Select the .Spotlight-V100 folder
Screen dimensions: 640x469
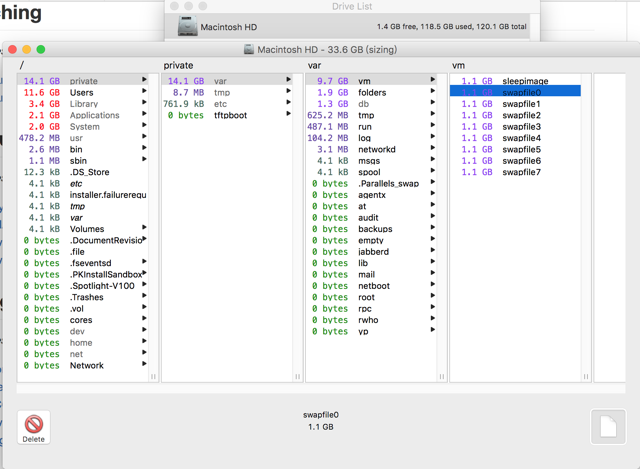(82, 286)
